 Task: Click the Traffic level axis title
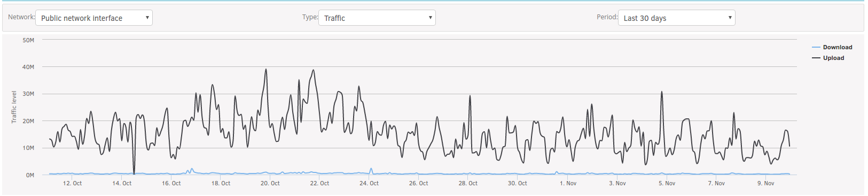(x=14, y=107)
